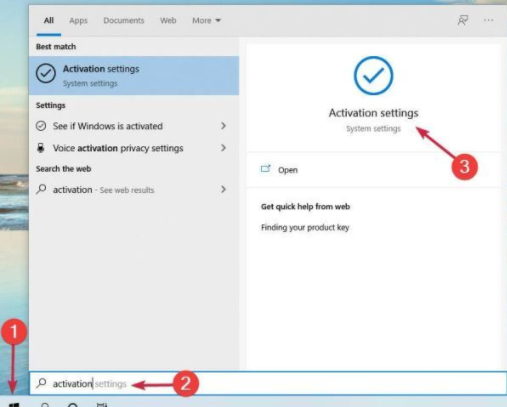Click checkmark icon beside See if Windows is activated
The image size is (507, 407).
(41, 126)
